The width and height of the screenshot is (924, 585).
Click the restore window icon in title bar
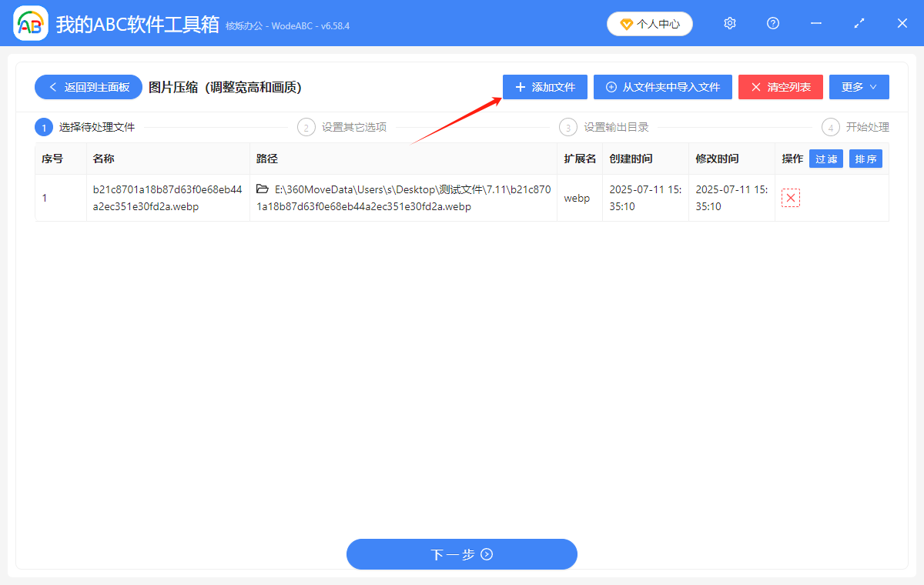click(859, 23)
